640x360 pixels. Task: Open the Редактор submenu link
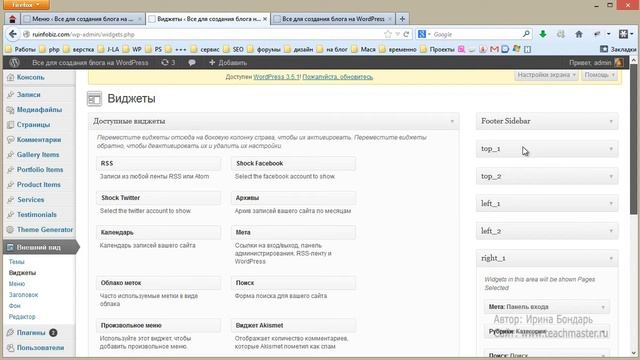click(22, 317)
